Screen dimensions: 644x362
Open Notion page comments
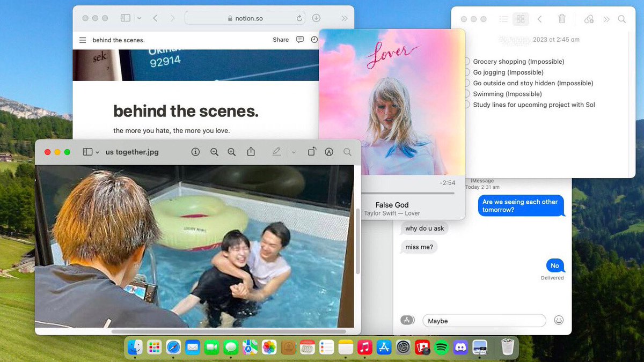tap(300, 40)
